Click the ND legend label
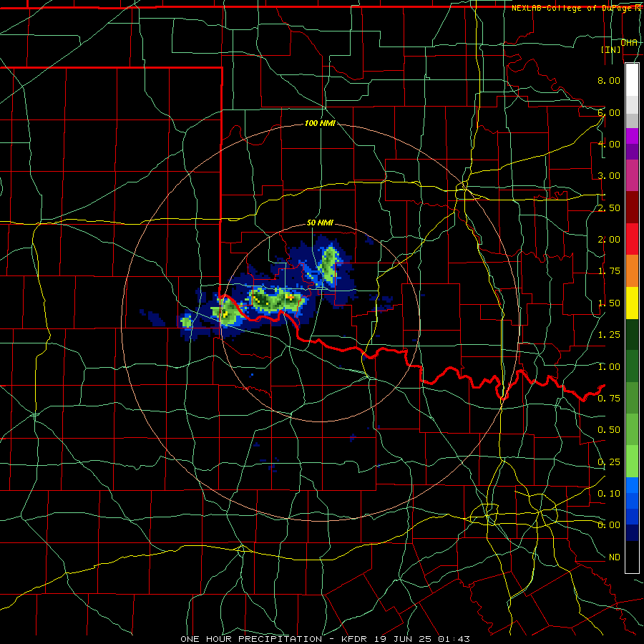644x644 pixels. (x=615, y=557)
